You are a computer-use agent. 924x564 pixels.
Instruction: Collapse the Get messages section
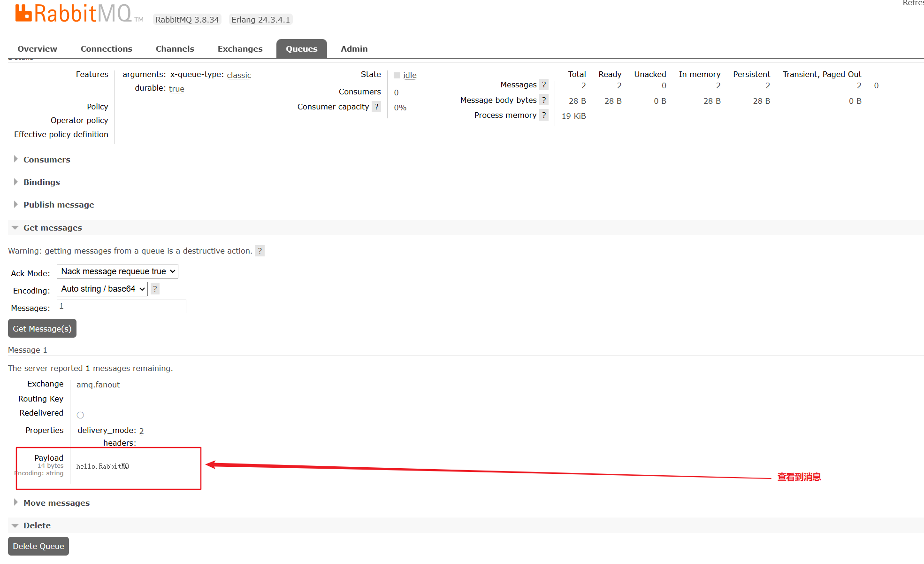pos(52,228)
